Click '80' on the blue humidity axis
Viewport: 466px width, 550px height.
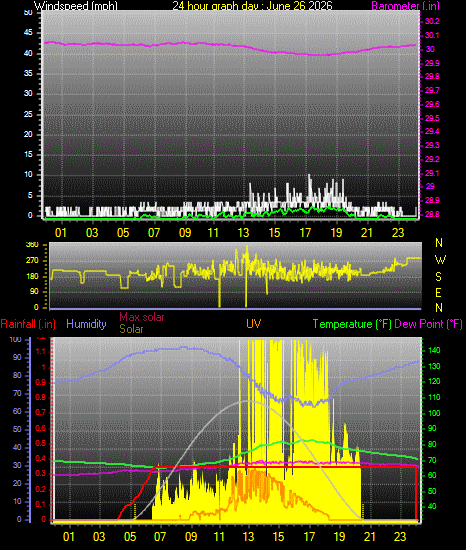tap(17, 375)
